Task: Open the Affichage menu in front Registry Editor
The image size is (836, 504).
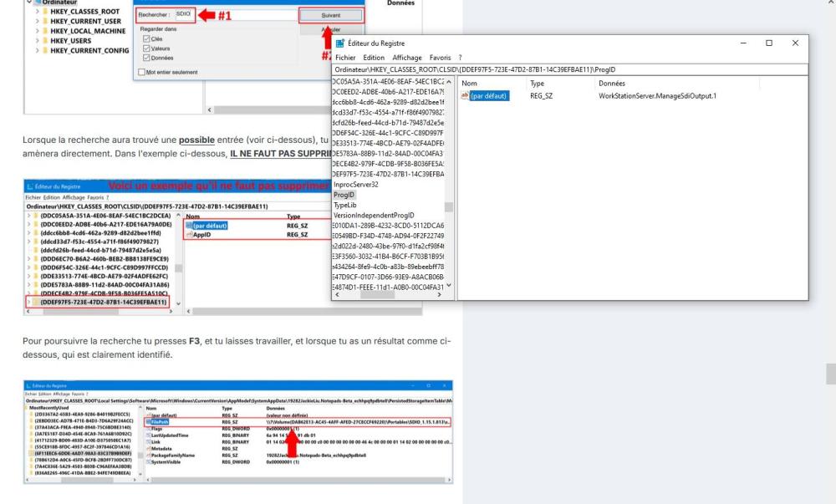Action: [407, 58]
